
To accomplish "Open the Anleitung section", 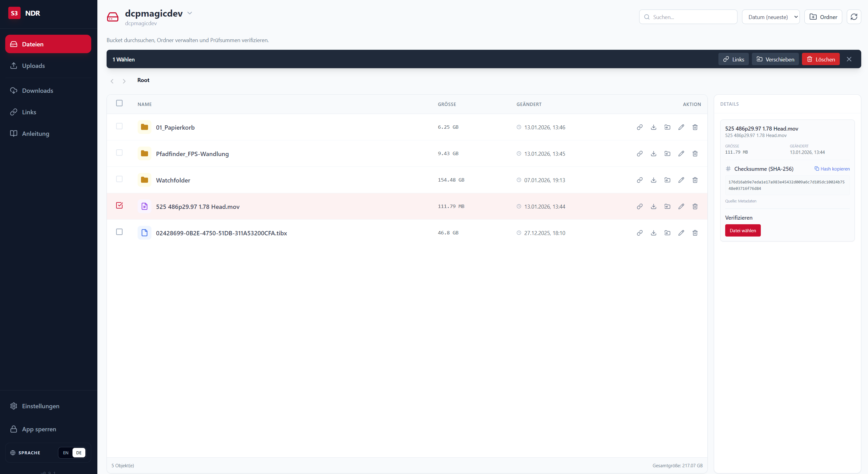I will pyautogui.click(x=35, y=134).
